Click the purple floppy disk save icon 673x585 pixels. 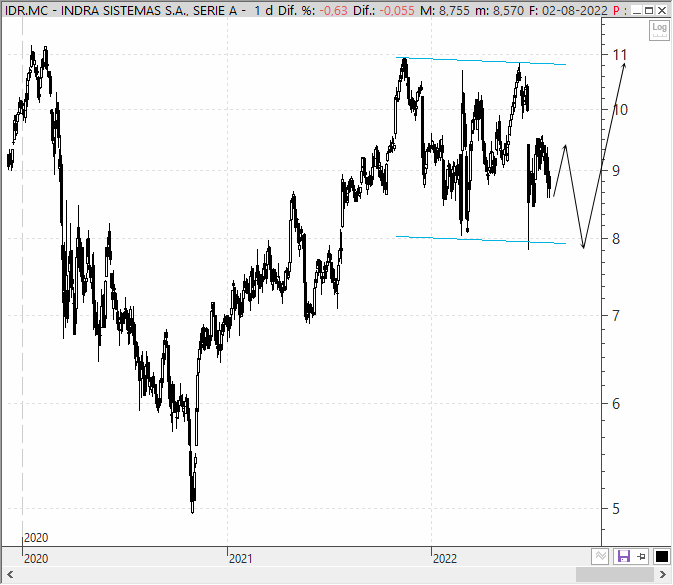(x=623, y=557)
